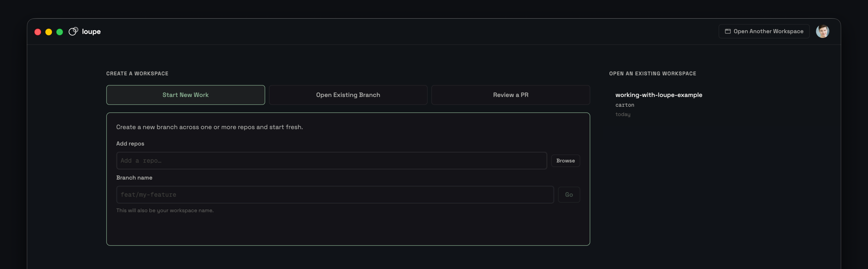The image size is (868, 269).
Task: Click the Open an Existing Workspace heading
Action: 652,73
